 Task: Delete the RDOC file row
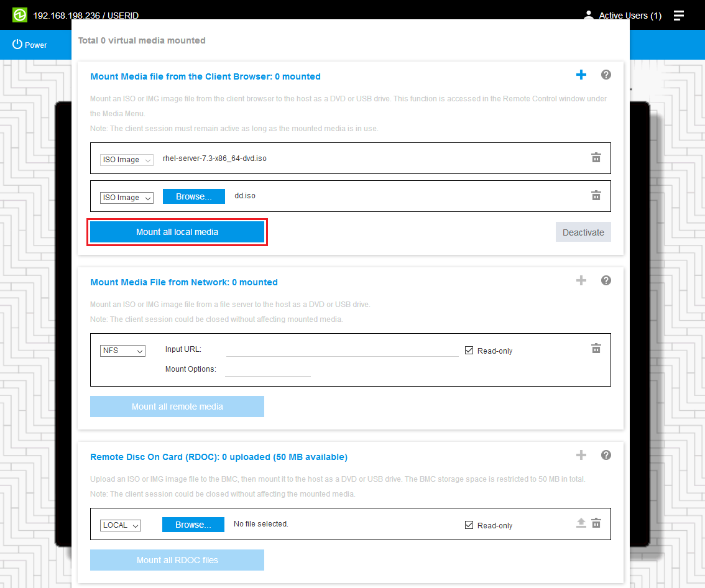pos(596,523)
